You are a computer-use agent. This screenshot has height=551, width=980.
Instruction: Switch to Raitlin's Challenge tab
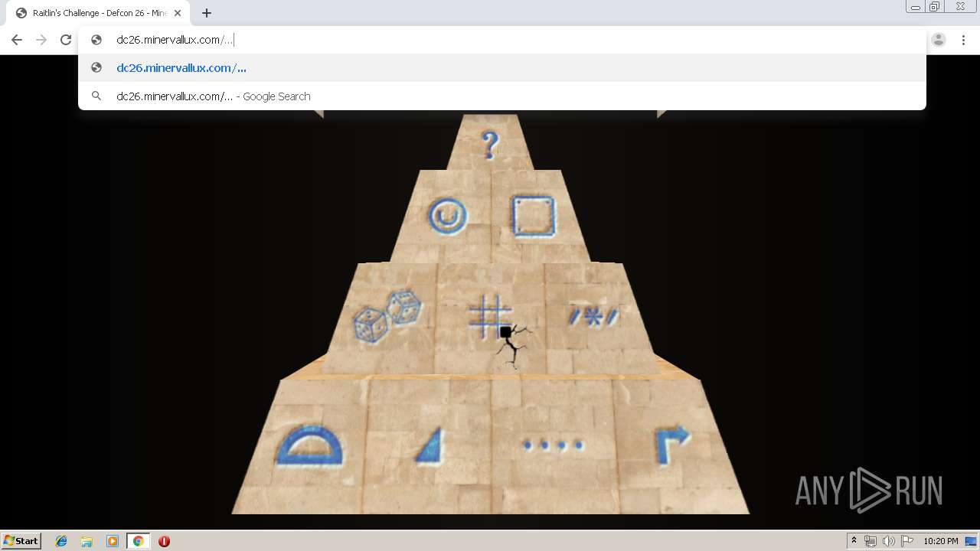(x=98, y=13)
